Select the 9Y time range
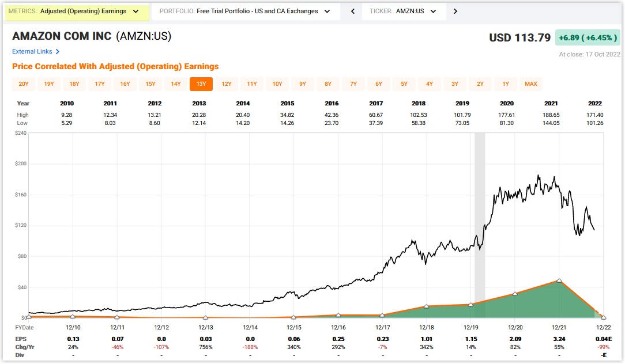The width and height of the screenshot is (625, 364). click(303, 84)
